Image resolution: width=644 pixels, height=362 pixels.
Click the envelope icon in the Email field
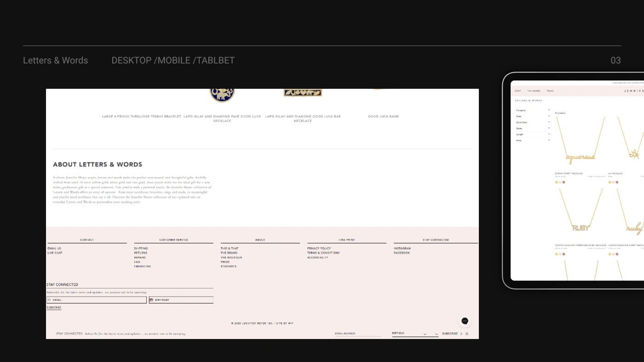pyautogui.click(x=49, y=300)
